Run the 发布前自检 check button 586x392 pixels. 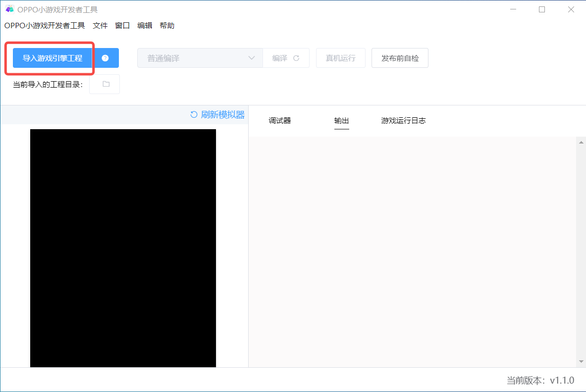(400, 58)
